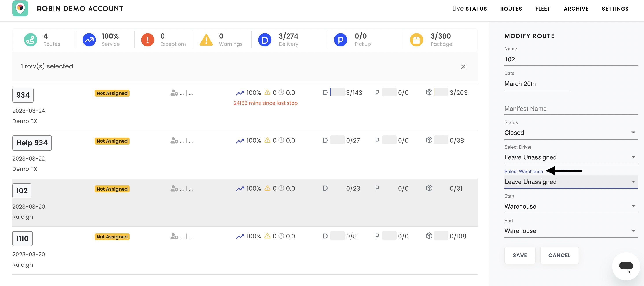Click the Robin Demo Account title

[x=80, y=9]
